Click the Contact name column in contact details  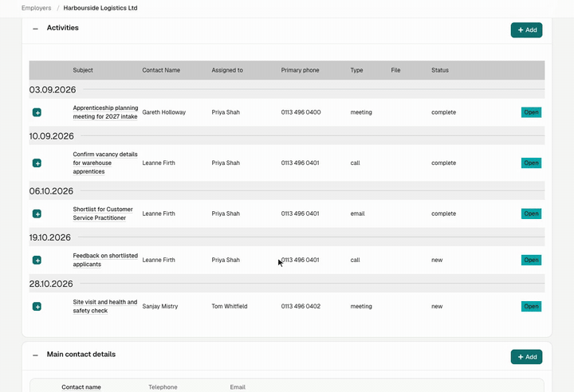tap(81, 387)
